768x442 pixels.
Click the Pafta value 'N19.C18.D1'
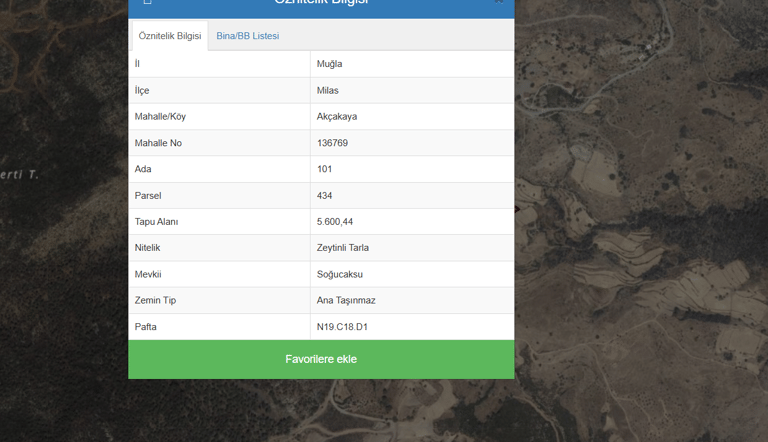coord(342,326)
